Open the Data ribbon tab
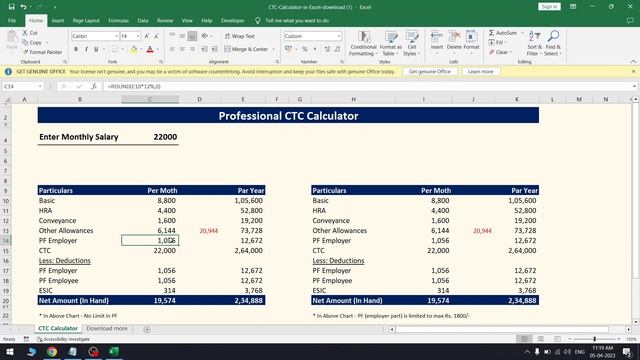The height and width of the screenshot is (360, 640). click(x=143, y=20)
